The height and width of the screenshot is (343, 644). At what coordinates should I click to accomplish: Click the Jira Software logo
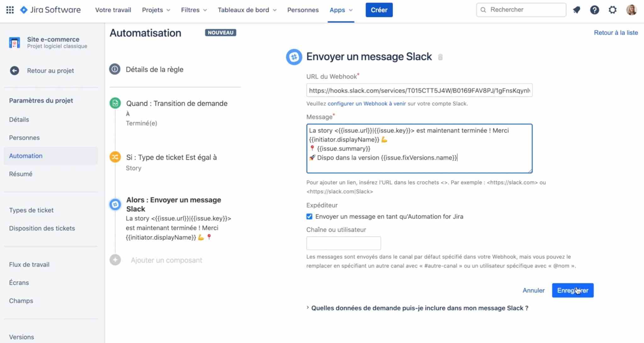tap(50, 10)
